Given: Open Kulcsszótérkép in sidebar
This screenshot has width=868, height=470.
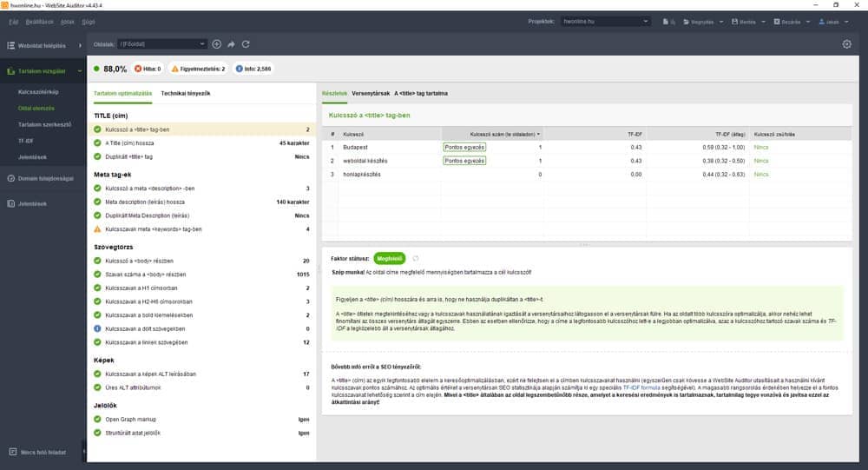Looking at the screenshot, I should (x=38, y=92).
